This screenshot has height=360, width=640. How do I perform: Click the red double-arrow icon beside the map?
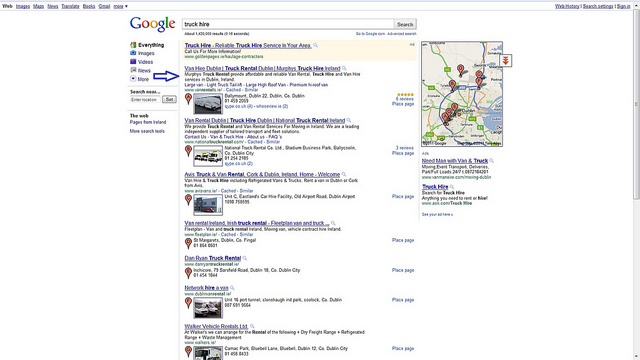tap(505, 61)
